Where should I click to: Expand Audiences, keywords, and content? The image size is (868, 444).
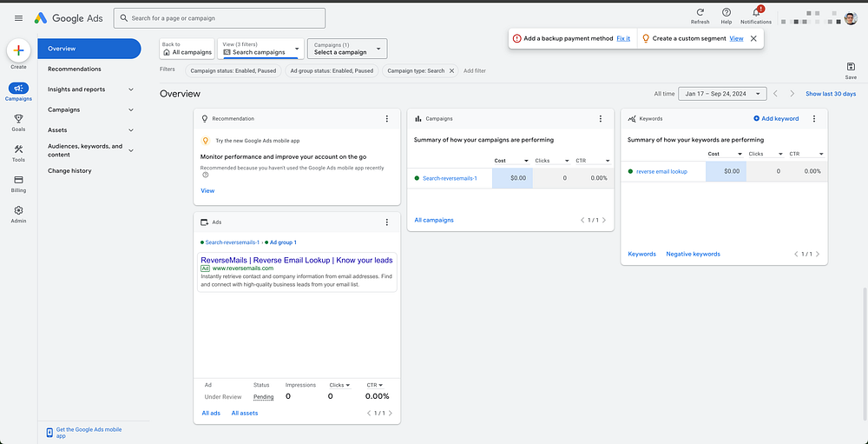tap(131, 150)
